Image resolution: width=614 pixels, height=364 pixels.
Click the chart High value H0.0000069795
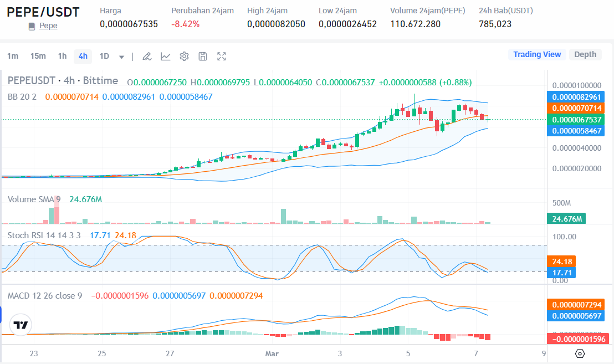tap(220, 83)
